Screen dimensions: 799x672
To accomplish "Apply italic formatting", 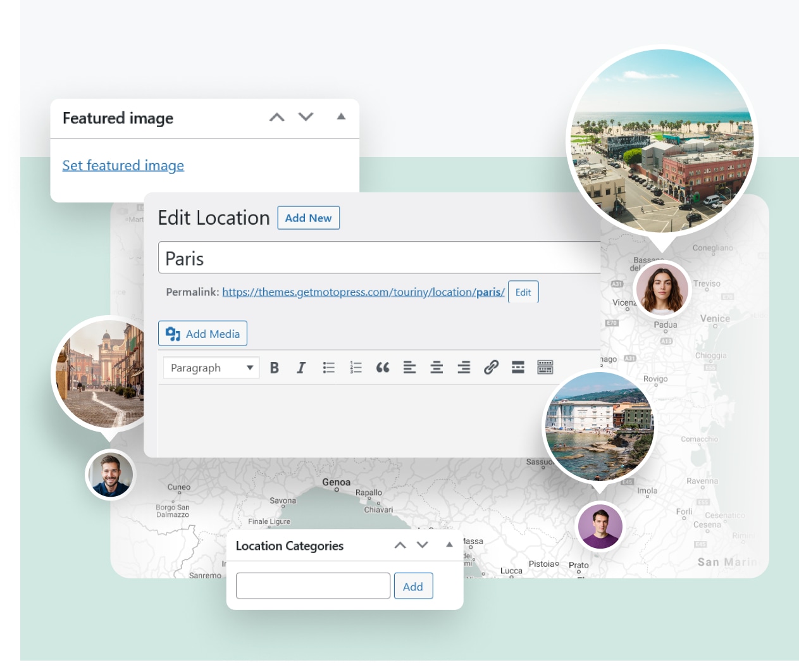I will [301, 367].
